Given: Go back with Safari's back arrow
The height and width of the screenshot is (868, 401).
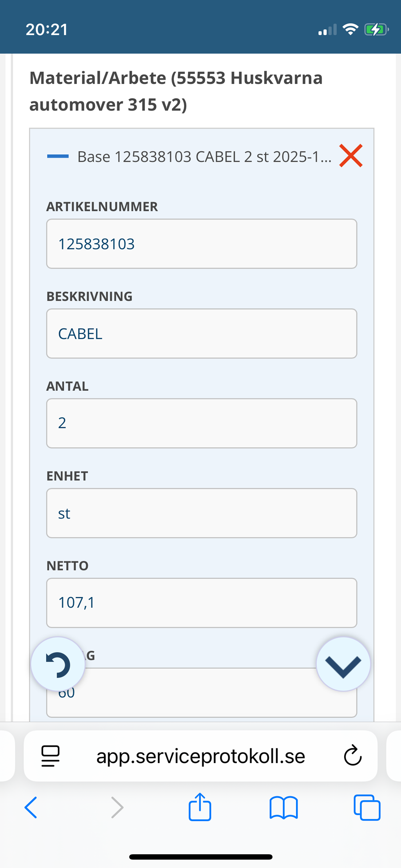Looking at the screenshot, I should (31, 807).
